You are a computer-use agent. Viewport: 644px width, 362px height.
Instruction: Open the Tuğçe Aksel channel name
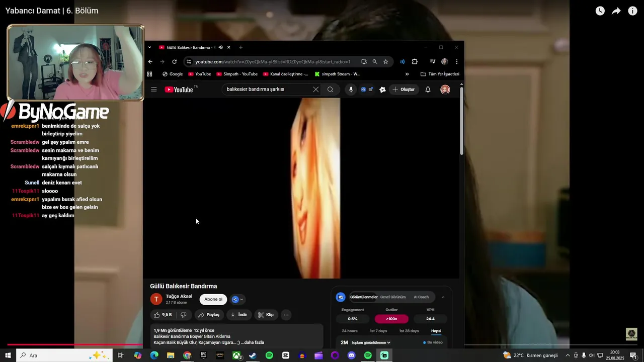tap(179, 296)
